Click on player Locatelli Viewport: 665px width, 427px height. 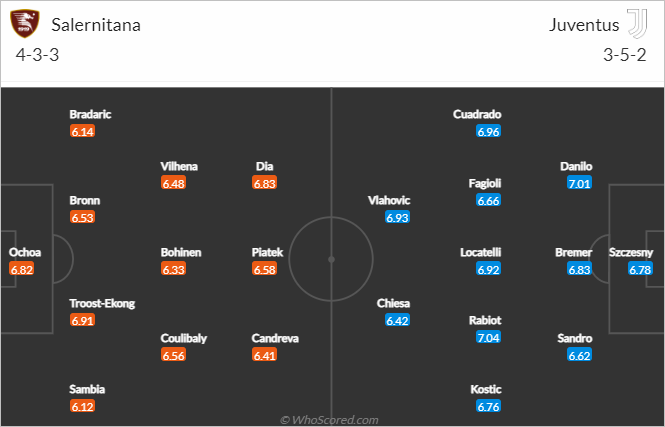point(481,252)
